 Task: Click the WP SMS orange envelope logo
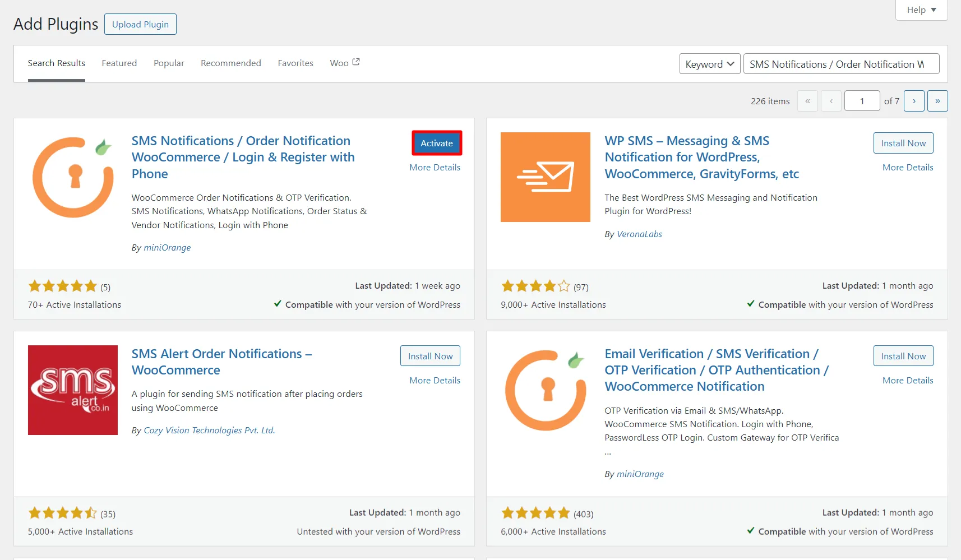tap(546, 177)
